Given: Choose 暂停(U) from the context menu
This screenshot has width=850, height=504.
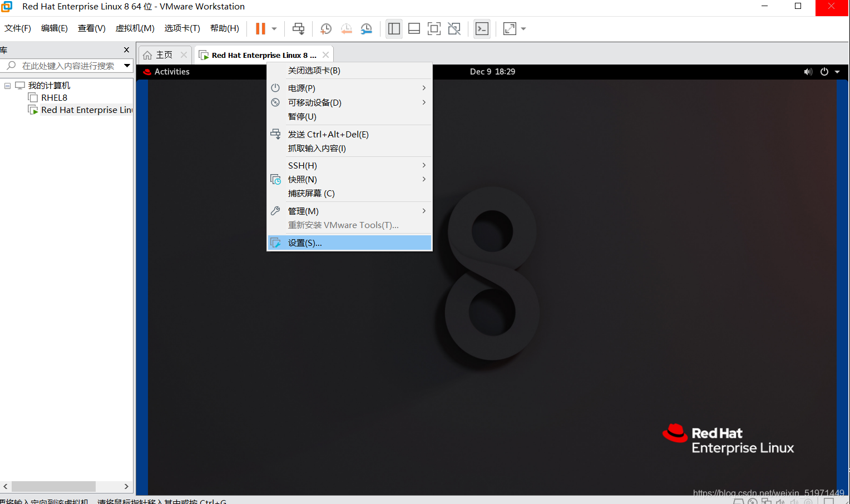Looking at the screenshot, I should pyautogui.click(x=349, y=117).
